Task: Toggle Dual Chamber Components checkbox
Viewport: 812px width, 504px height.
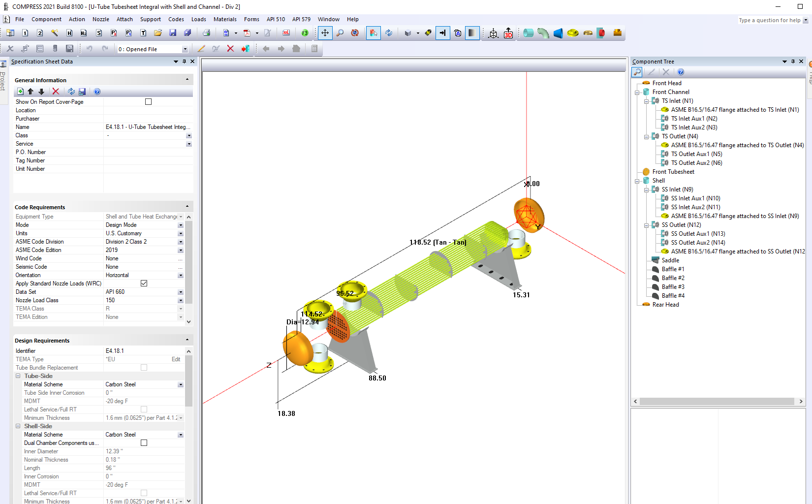Action: pos(144,443)
